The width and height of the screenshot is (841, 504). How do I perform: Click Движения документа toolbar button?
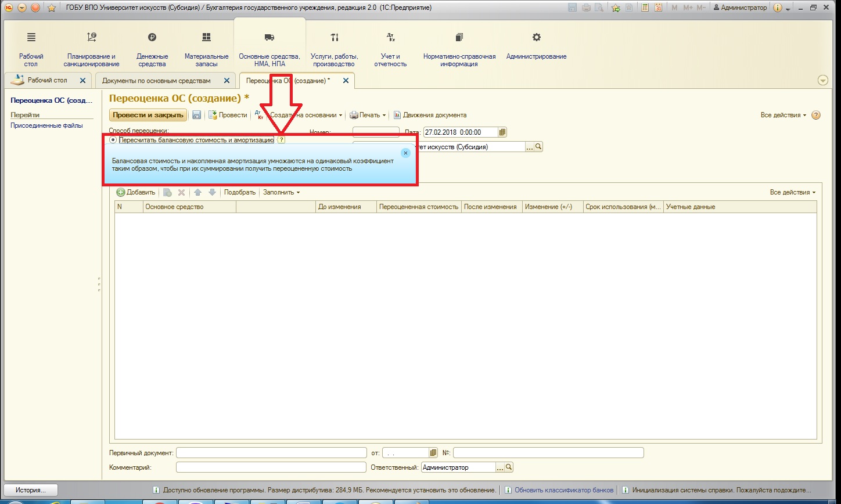pos(430,115)
